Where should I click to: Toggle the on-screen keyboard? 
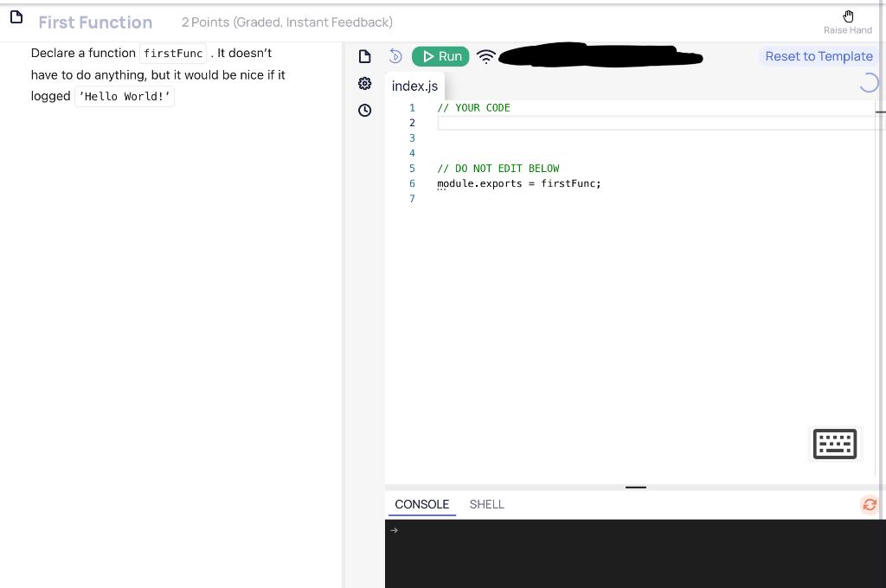tap(834, 444)
